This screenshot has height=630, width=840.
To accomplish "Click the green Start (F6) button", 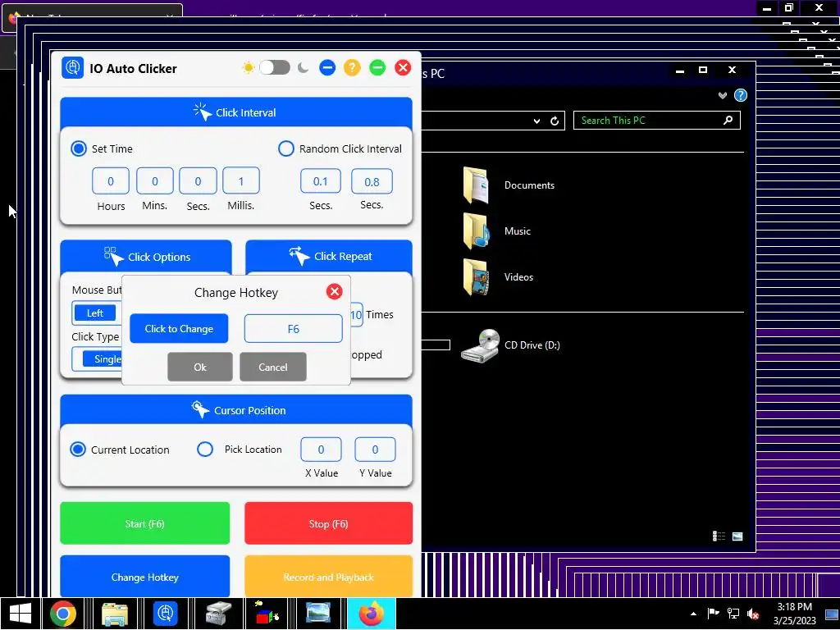I will point(144,523).
